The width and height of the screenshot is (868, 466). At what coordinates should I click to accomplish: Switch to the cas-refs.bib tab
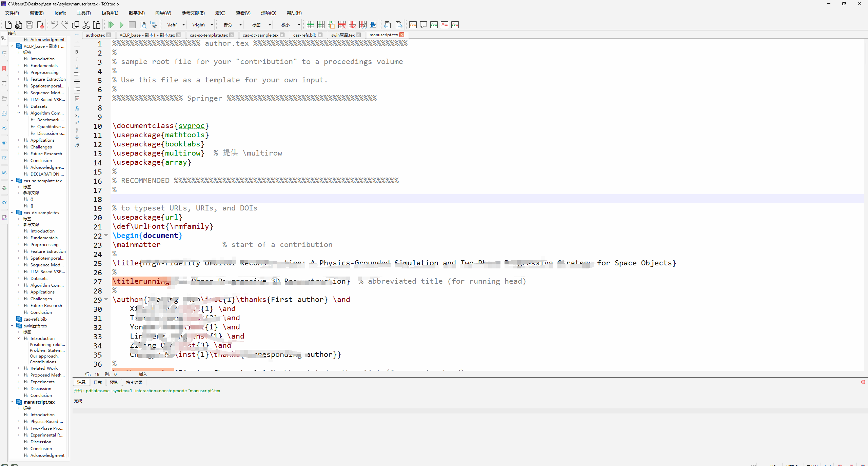click(304, 35)
